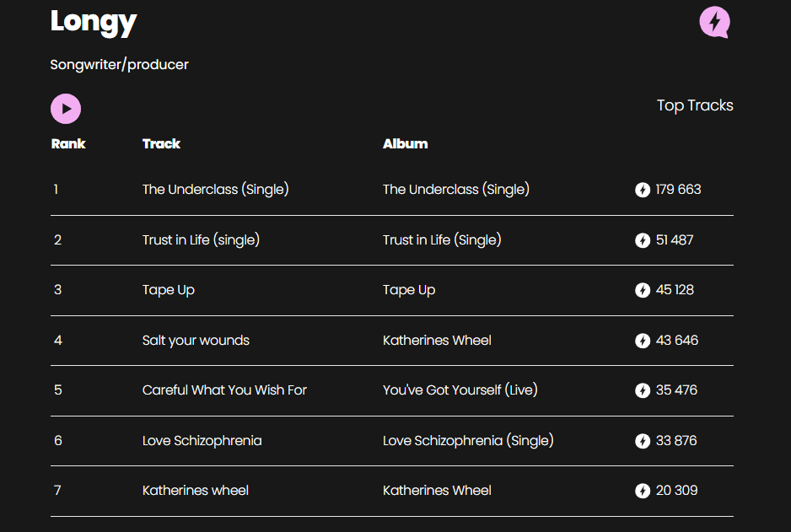Click lightning icon beside 33 876

click(643, 441)
